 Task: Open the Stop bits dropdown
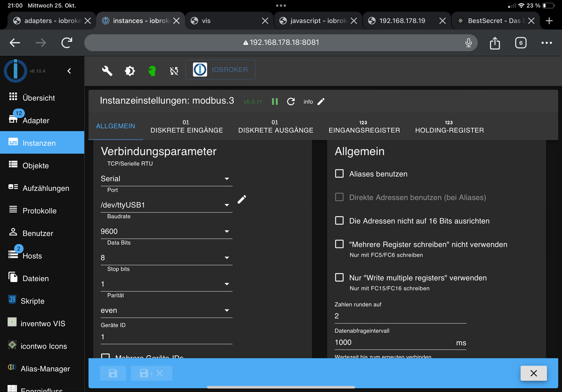pyautogui.click(x=166, y=284)
